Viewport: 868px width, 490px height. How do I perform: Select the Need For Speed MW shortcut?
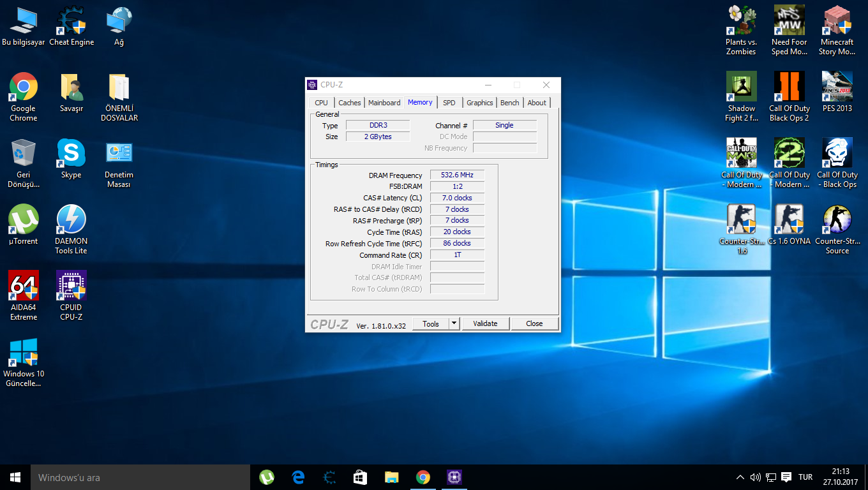click(x=789, y=31)
